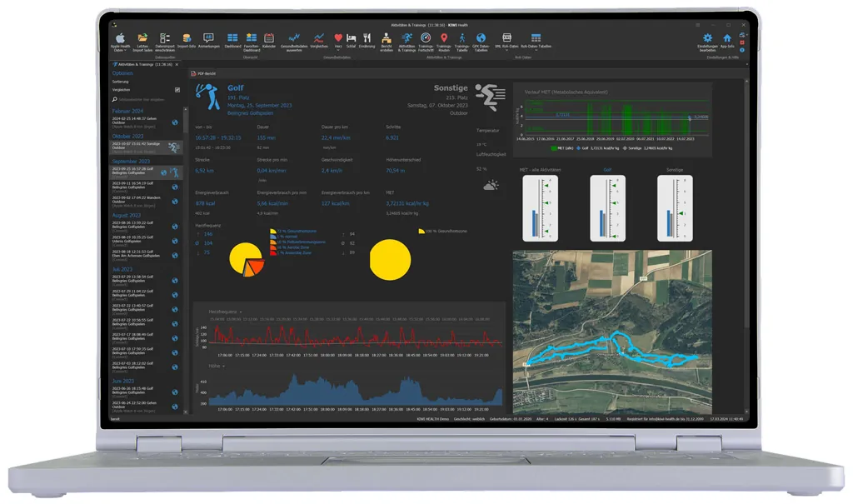Open Schlaf sleep data icon
The image size is (853, 504).
352,39
